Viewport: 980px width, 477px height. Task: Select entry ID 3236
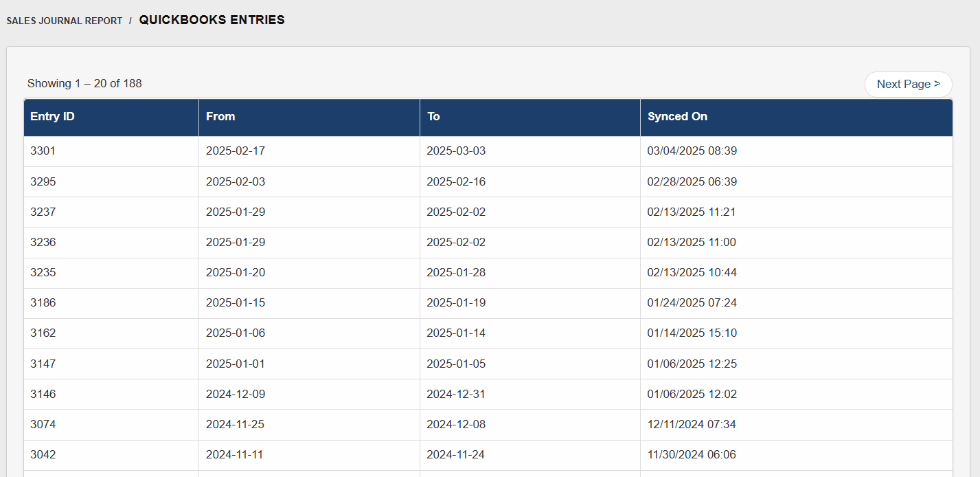coord(43,242)
